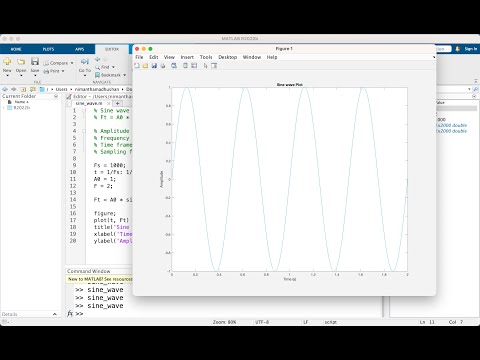This screenshot has width=480, height=360.
Task: Collapse code section at line 1 fold marker
Action: [x=84, y=110]
